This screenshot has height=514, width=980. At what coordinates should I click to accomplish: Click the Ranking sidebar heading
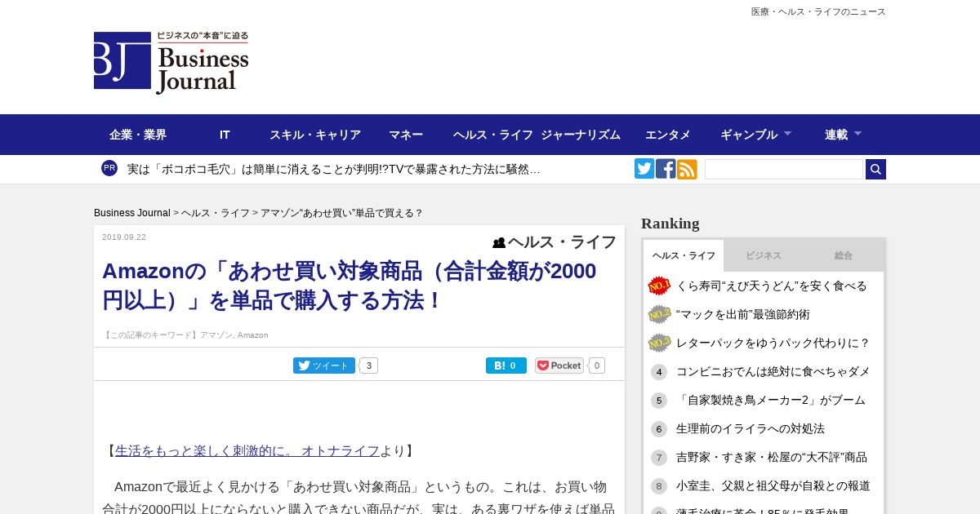point(670,224)
